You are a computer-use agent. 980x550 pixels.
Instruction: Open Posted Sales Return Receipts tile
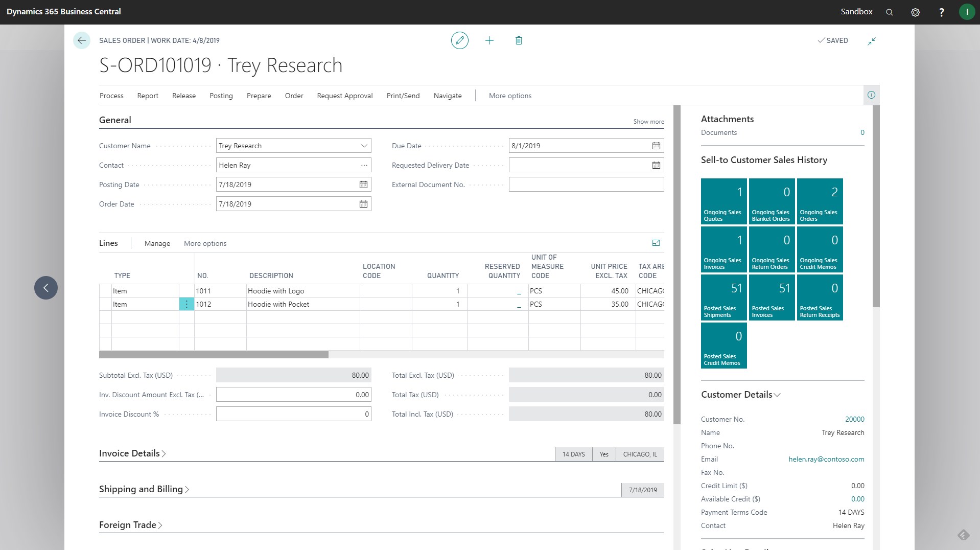pyautogui.click(x=820, y=297)
